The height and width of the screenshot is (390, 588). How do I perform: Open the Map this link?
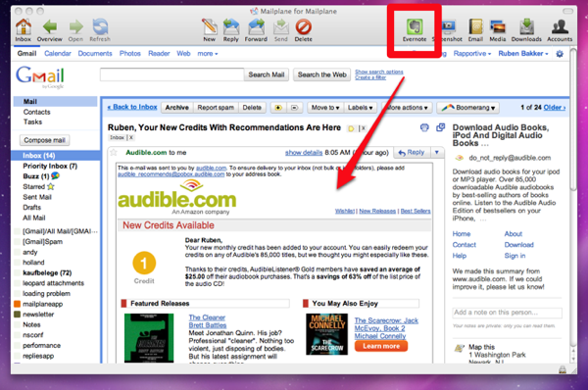click(481, 347)
